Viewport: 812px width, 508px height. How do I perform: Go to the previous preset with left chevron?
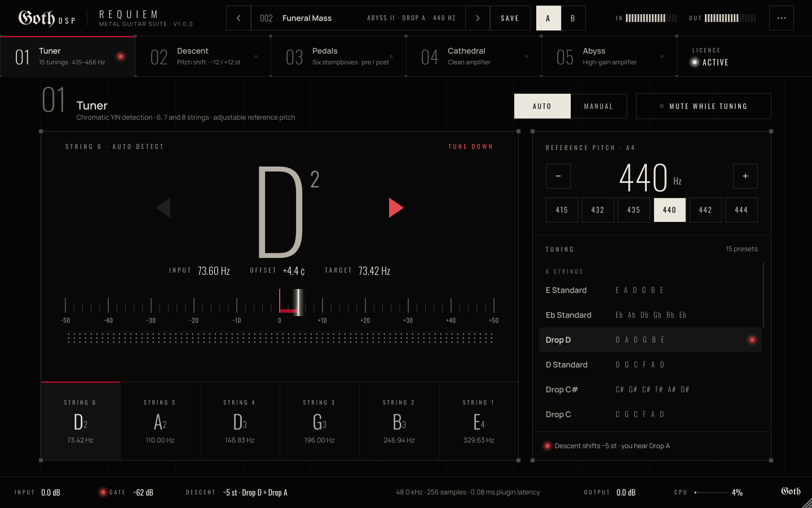pyautogui.click(x=239, y=18)
